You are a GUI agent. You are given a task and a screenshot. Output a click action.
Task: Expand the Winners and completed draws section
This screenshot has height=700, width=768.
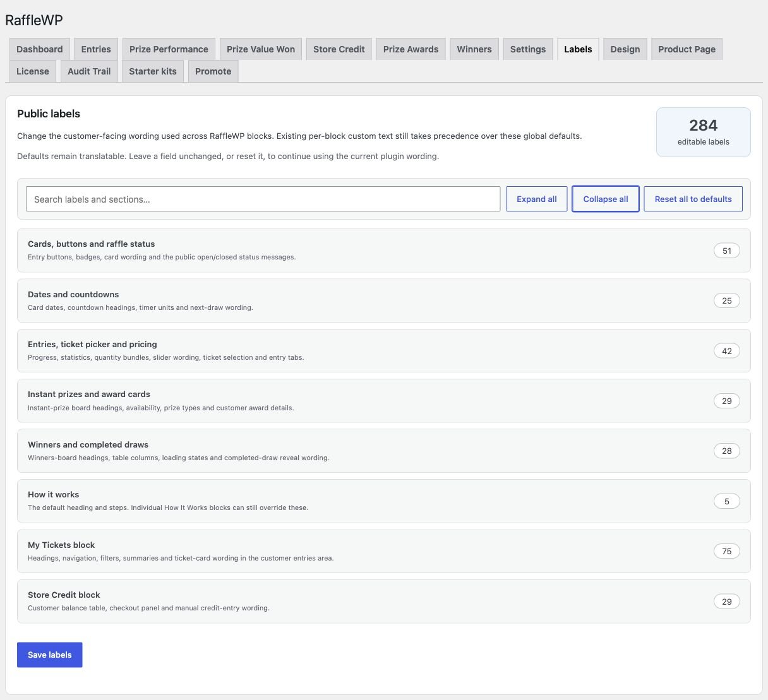[x=383, y=451]
